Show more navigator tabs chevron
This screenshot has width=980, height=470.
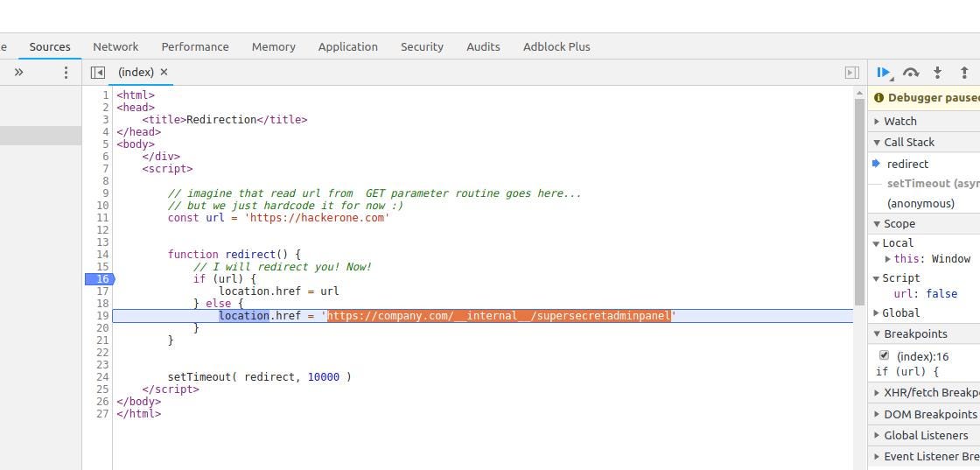click(x=18, y=73)
